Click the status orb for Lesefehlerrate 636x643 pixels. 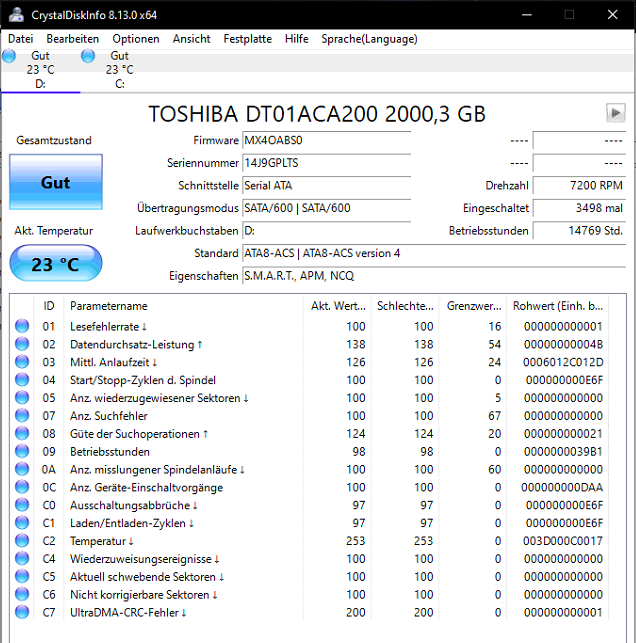[x=22, y=326]
